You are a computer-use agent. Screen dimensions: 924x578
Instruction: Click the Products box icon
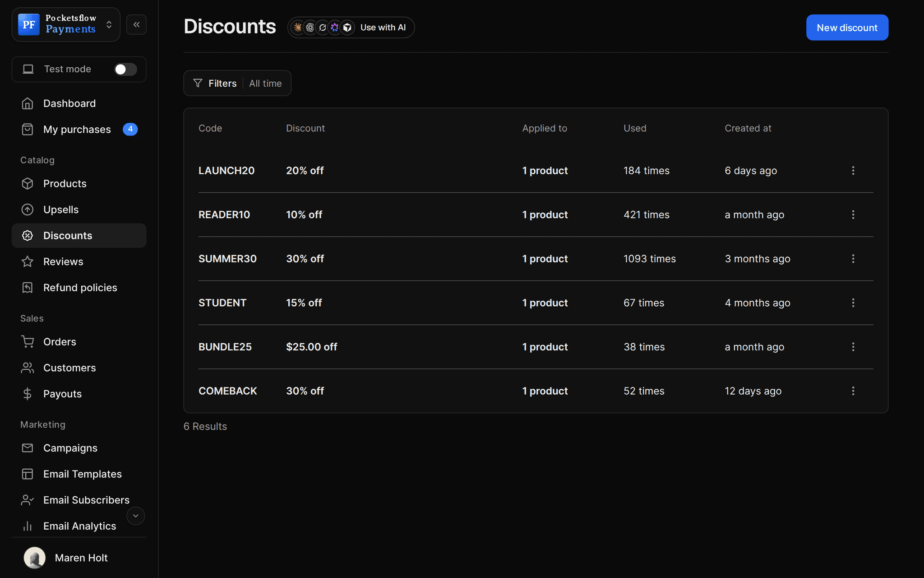coord(28,184)
